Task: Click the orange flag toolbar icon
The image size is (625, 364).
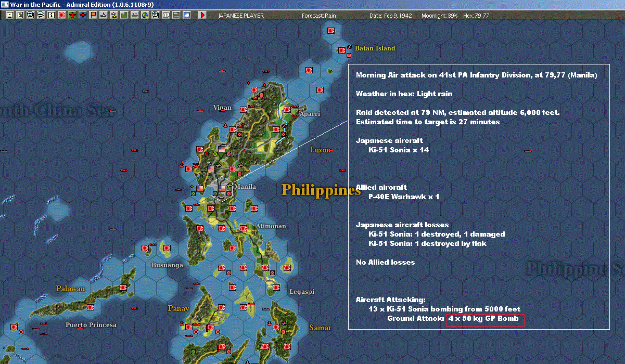Action: [93, 15]
